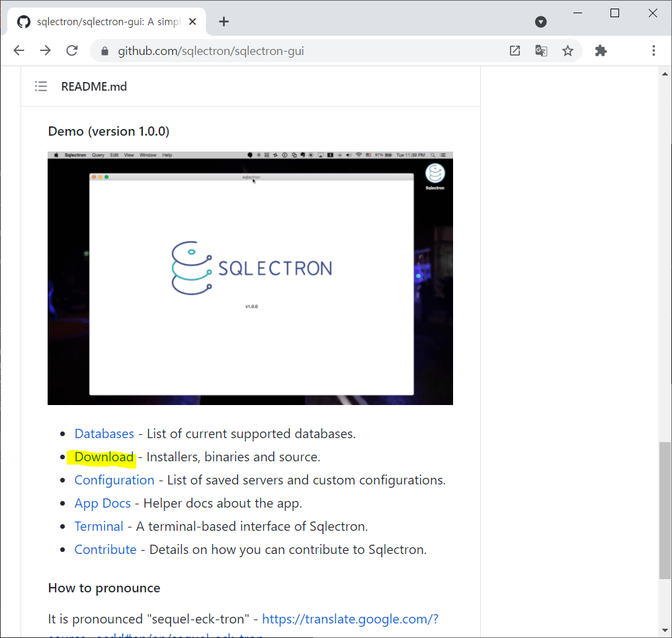This screenshot has height=638, width=672.
Task: Open the Extensions puzzle icon
Action: pos(601,50)
